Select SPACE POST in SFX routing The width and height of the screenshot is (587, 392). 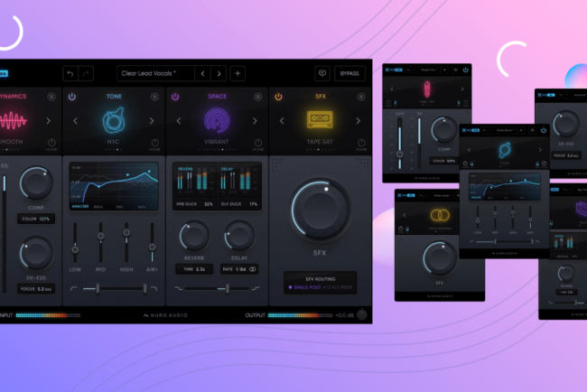click(x=304, y=287)
